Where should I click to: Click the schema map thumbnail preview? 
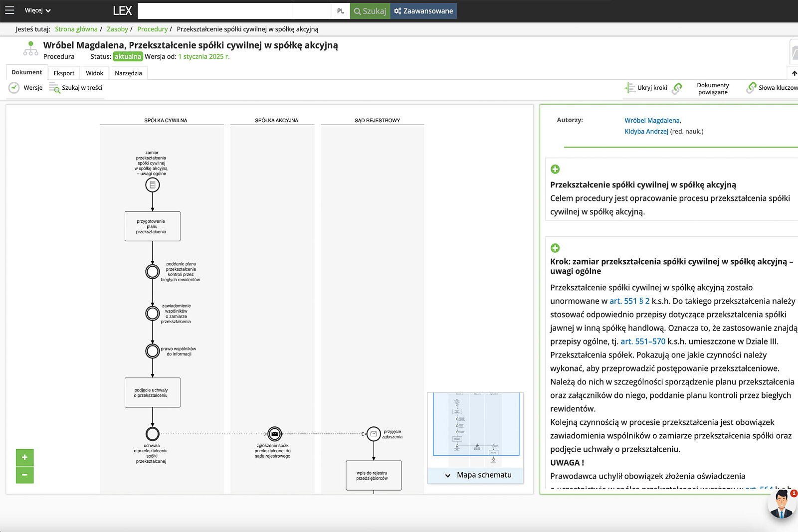[475, 424]
